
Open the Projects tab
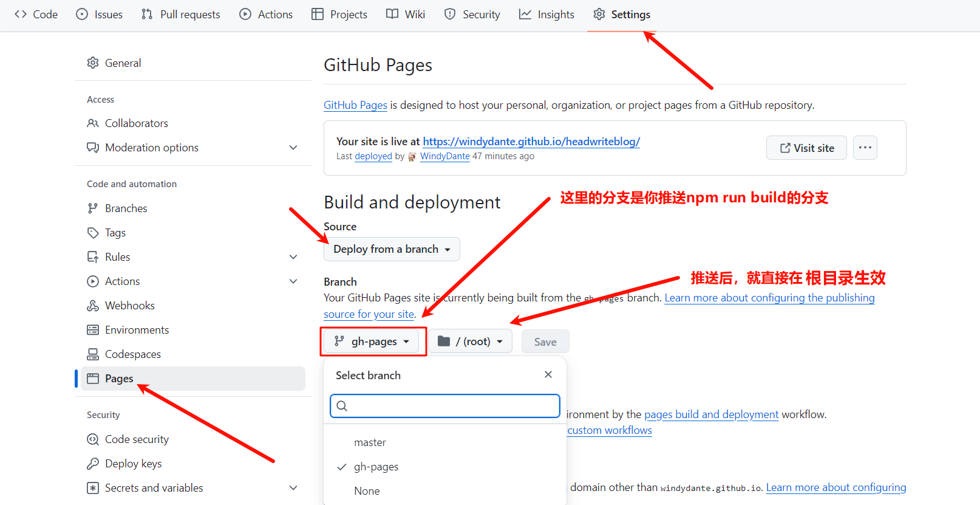click(340, 14)
